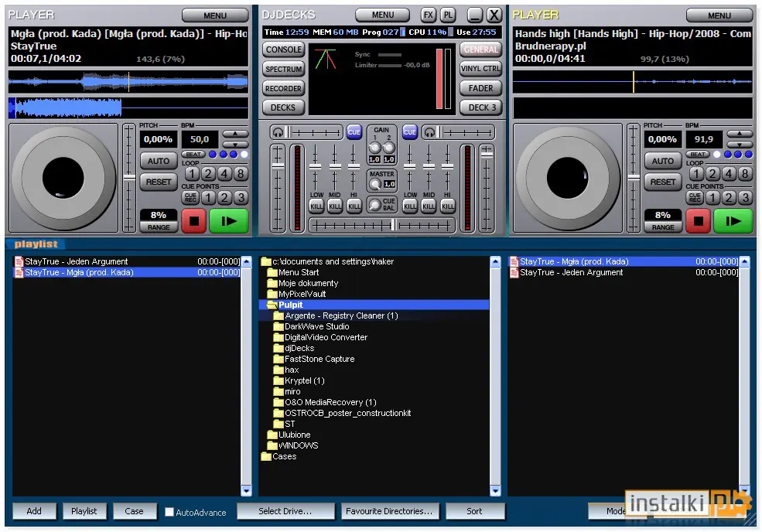Toggle left channel LOW kill
Screen dimensions: 762x532
point(316,206)
